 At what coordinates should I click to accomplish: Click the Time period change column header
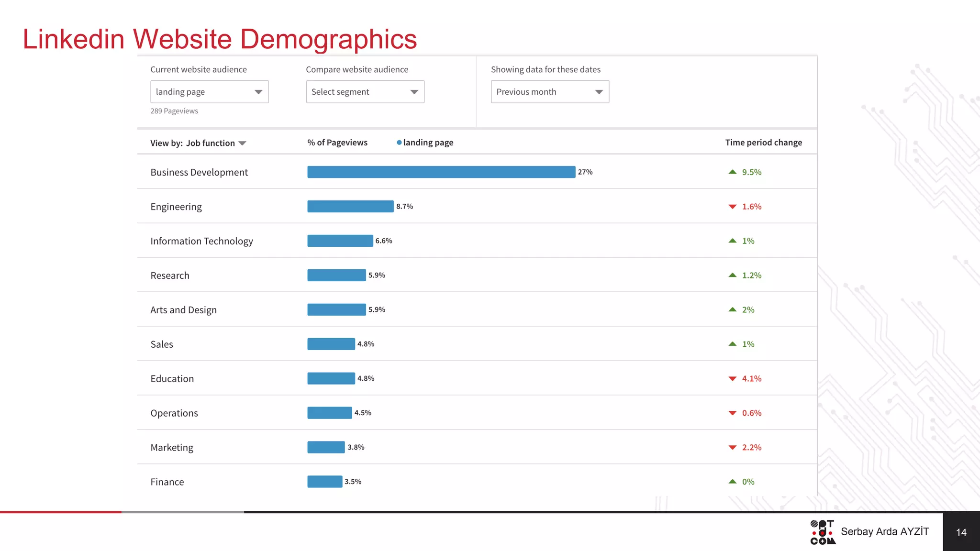764,143
